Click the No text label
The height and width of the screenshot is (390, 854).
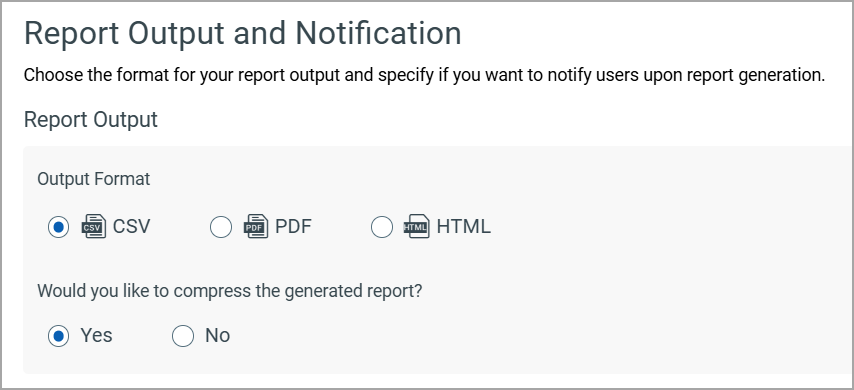point(217,336)
